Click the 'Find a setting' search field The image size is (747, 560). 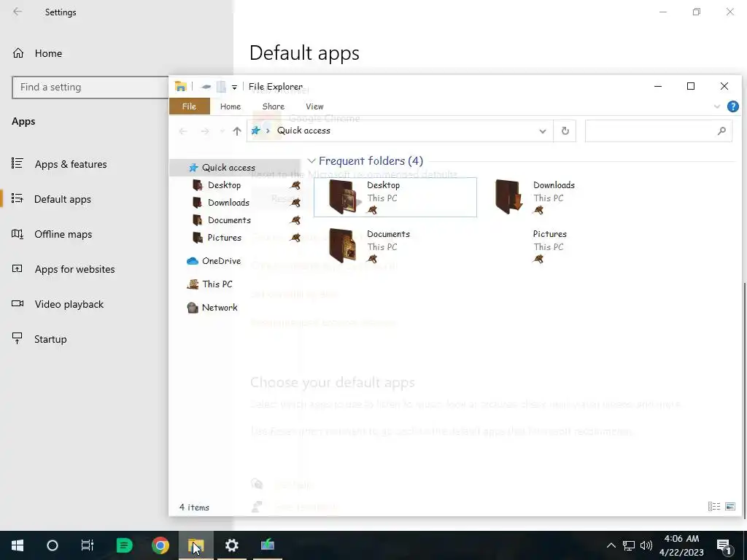pos(90,87)
